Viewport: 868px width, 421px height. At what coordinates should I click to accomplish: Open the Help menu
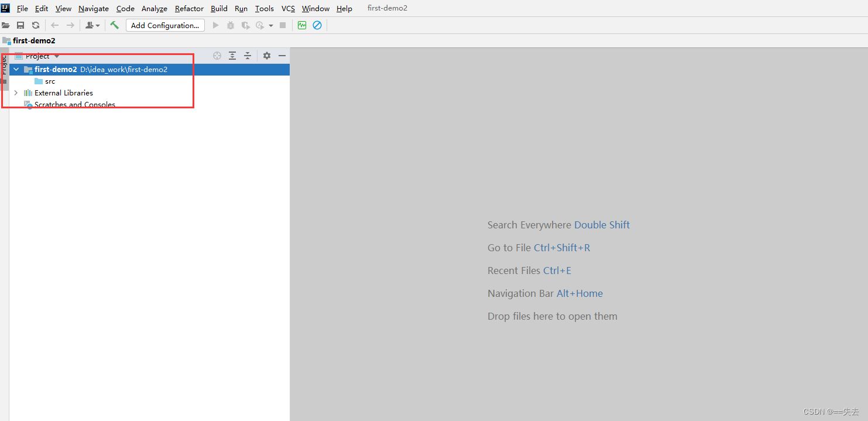pyautogui.click(x=344, y=8)
